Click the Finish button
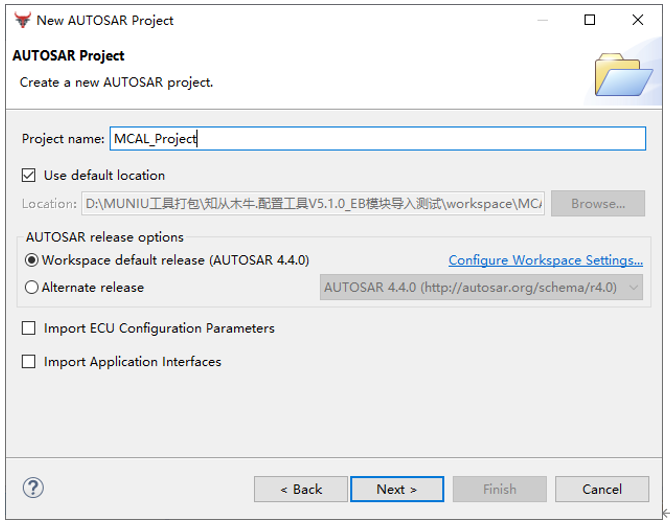Screen dimensions: 670x524 click(x=500, y=489)
